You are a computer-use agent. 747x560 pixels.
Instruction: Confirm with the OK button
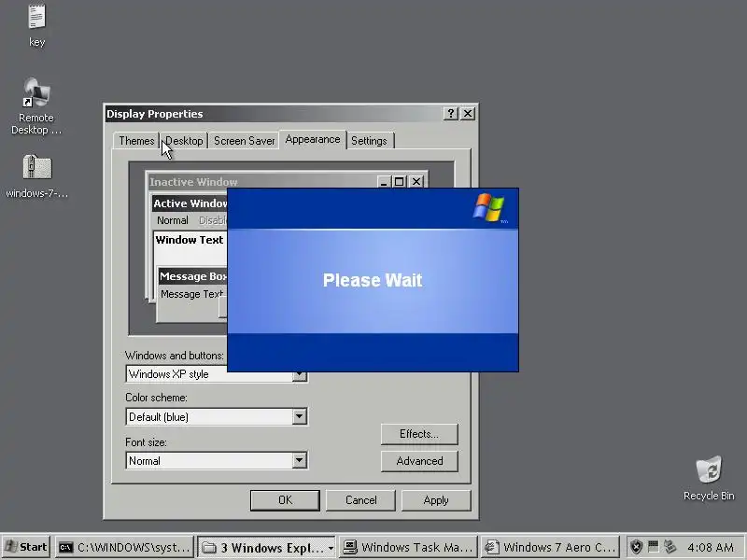coord(285,500)
